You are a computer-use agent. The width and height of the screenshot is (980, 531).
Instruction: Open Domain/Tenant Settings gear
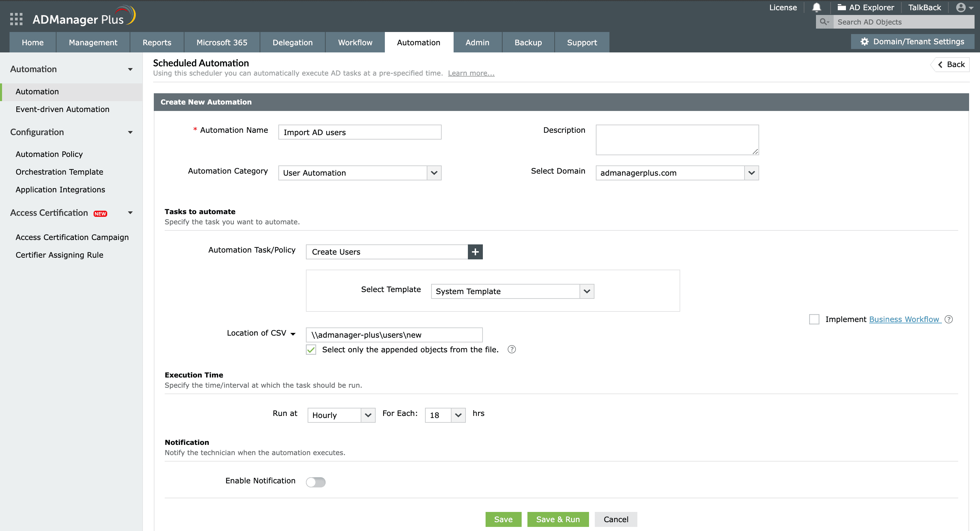[864, 42]
